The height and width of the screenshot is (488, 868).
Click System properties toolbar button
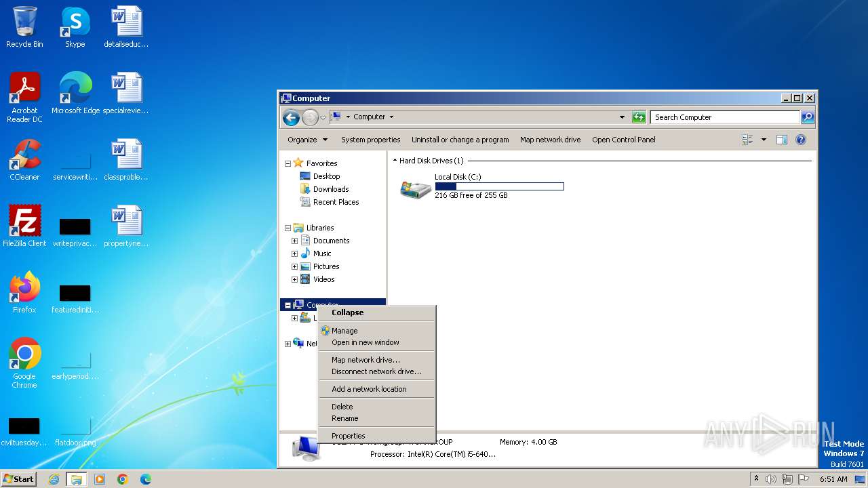tap(370, 140)
